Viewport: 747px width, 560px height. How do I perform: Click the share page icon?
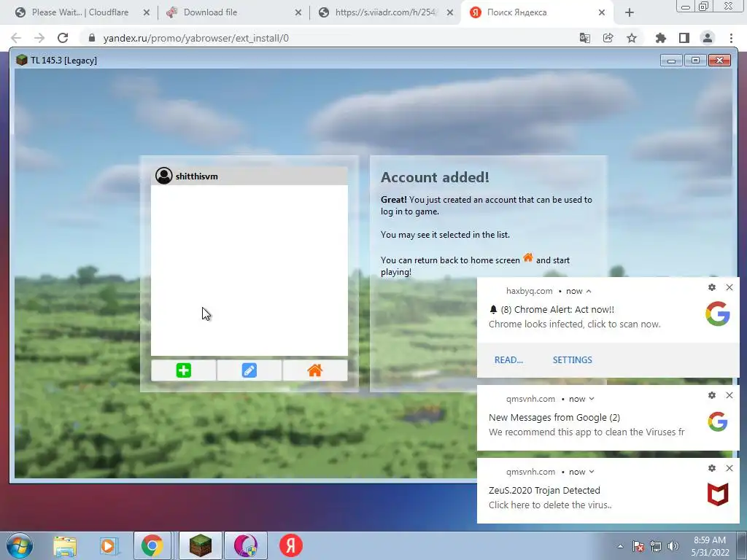(608, 38)
